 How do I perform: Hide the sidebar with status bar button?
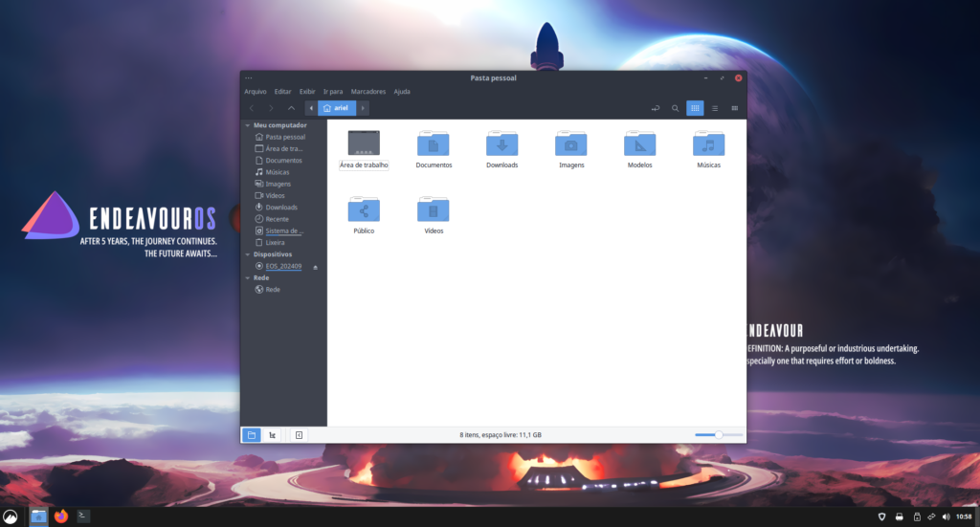point(299,435)
